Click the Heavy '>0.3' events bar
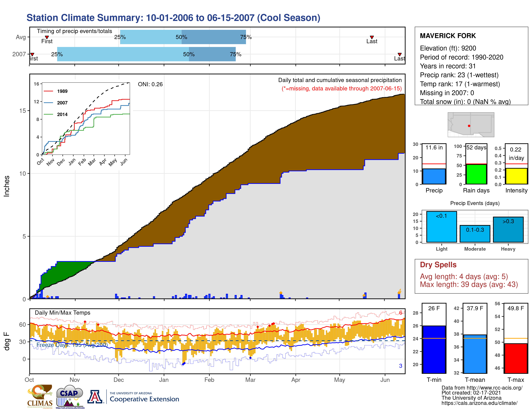This screenshot has height=411, width=532. 508,229
